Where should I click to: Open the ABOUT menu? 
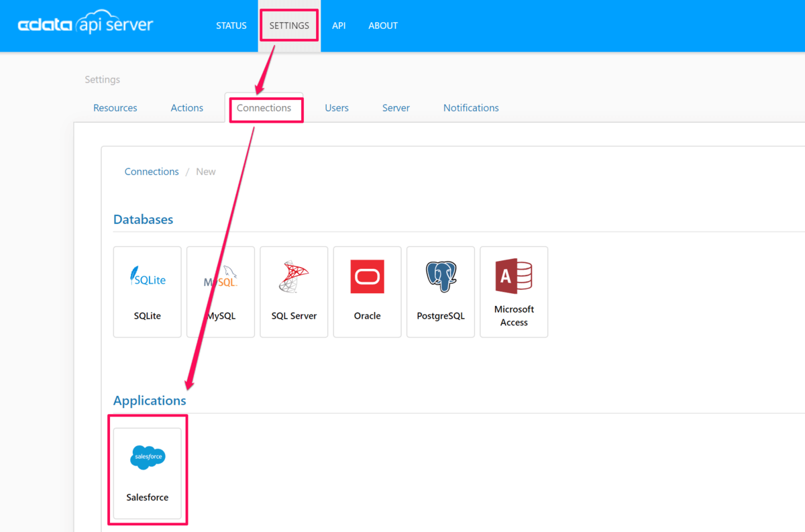383,25
